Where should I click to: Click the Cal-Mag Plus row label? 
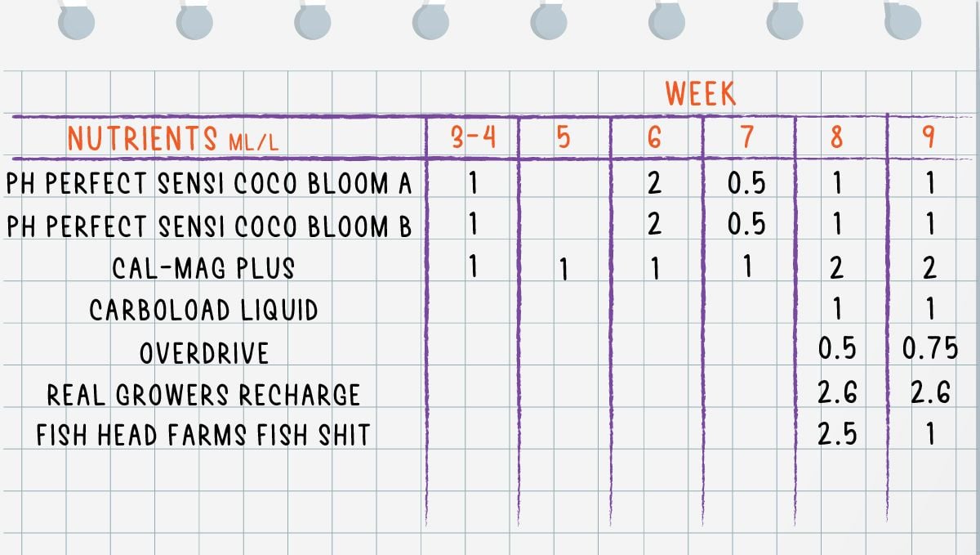coord(203,268)
